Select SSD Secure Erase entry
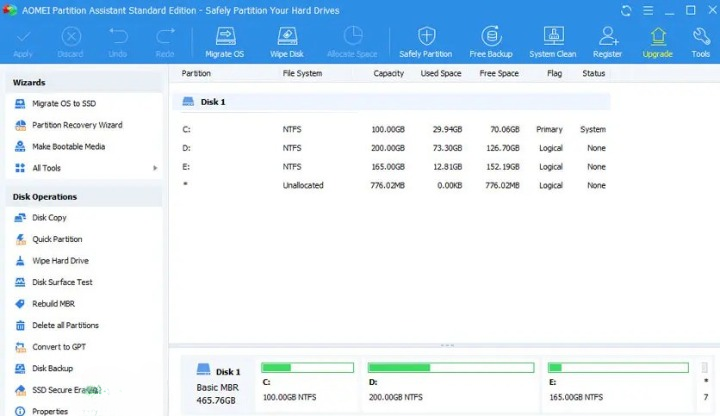Screen dimensions: 720x416 click(x=64, y=390)
